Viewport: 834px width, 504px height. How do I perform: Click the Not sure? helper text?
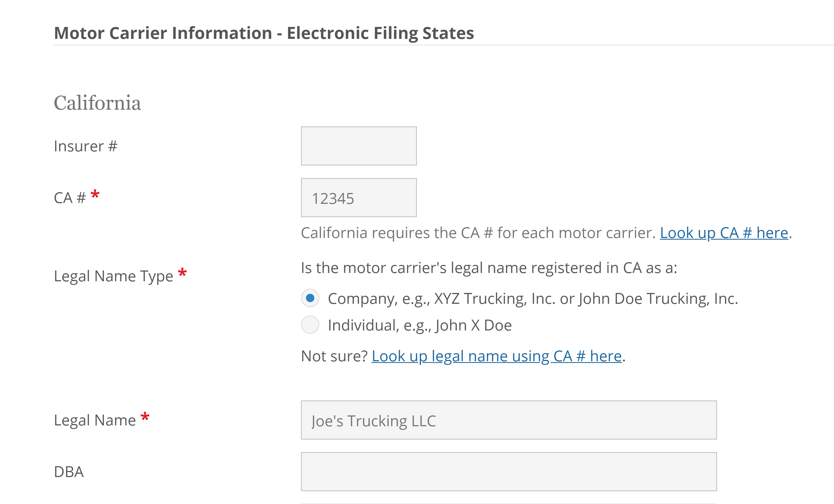333,355
